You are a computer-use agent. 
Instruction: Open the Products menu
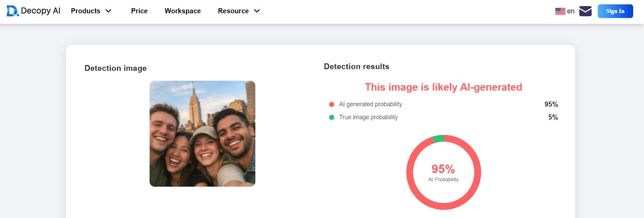pos(85,11)
